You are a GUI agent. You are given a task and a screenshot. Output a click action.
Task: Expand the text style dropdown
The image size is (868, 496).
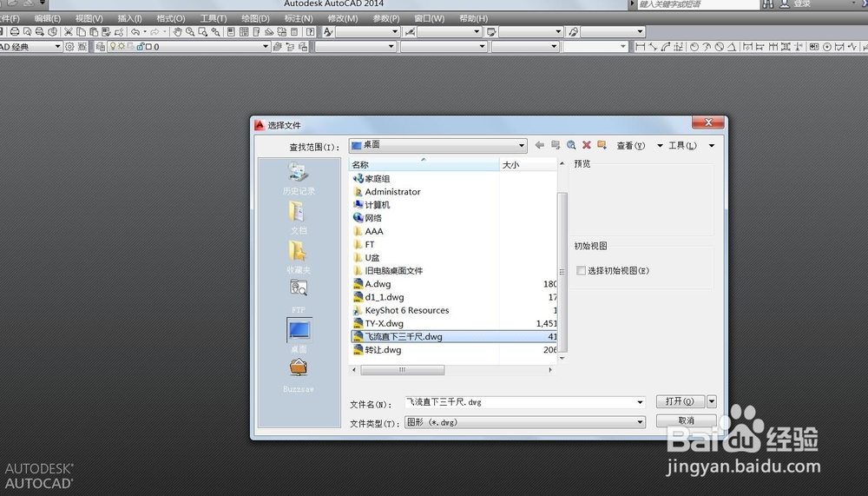(395, 32)
